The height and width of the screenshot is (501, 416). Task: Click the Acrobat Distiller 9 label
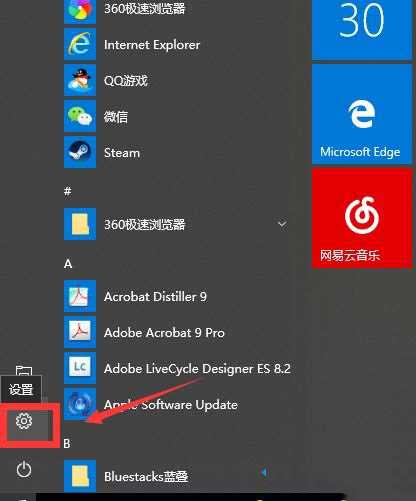(155, 297)
